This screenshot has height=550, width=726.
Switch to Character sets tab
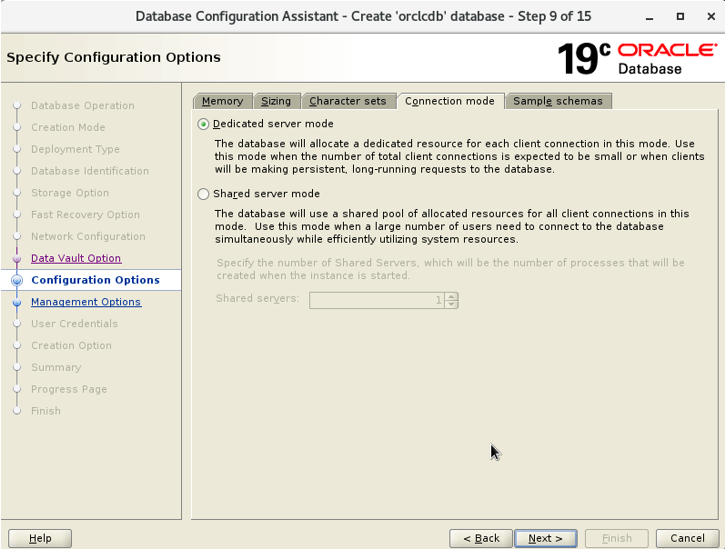[347, 101]
